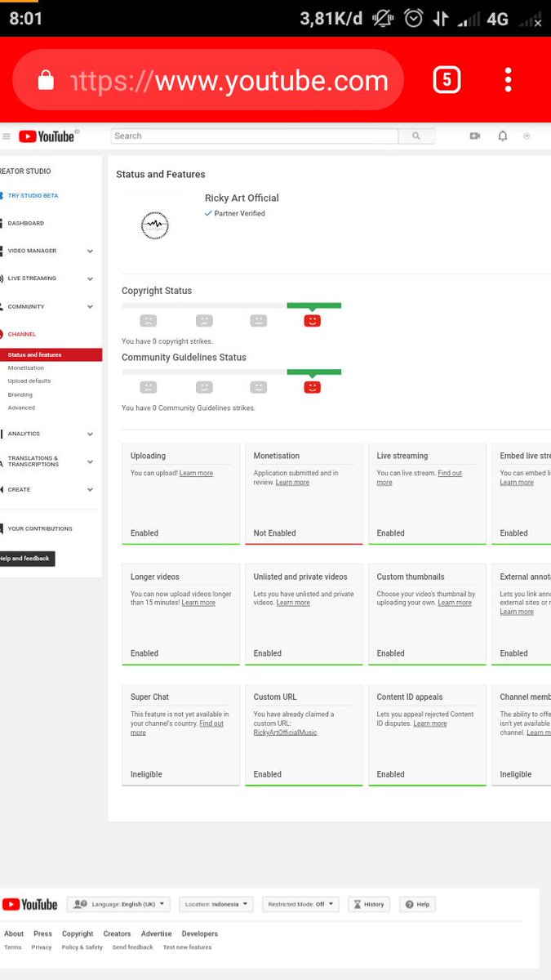This screenshot has height=980, width=551.
Task: Open the Location: Indonesia dropdown
Action: (216, 904)
